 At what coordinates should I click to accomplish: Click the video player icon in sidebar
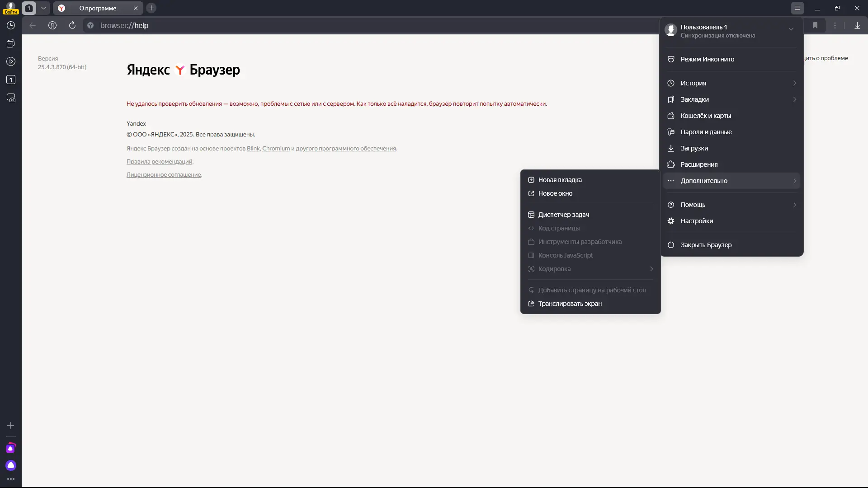pyautogui.click(x=11, y=62)
